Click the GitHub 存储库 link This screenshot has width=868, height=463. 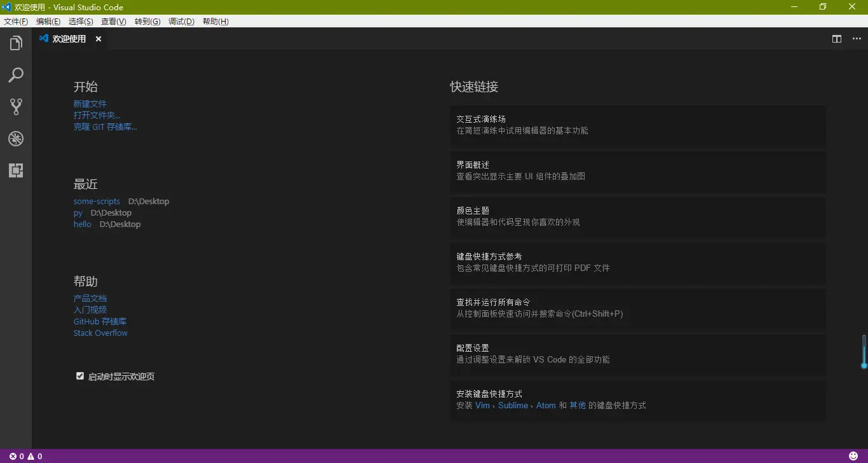[100, 321]
